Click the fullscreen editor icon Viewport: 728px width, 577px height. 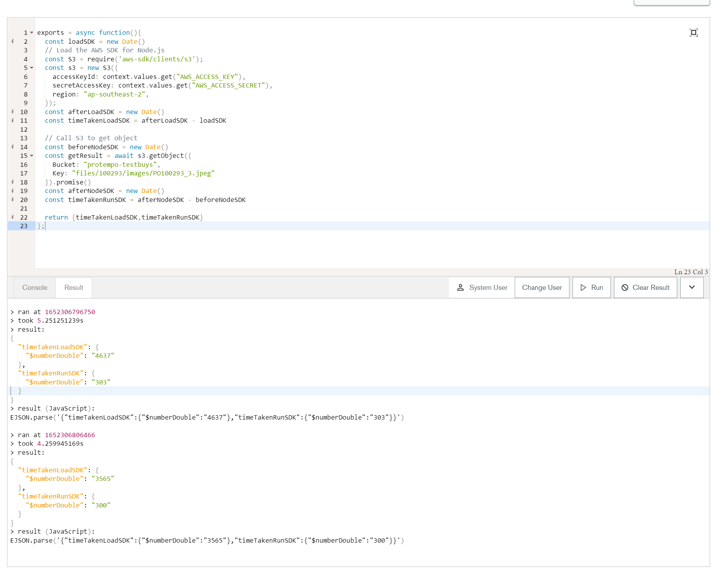point(693,32)
